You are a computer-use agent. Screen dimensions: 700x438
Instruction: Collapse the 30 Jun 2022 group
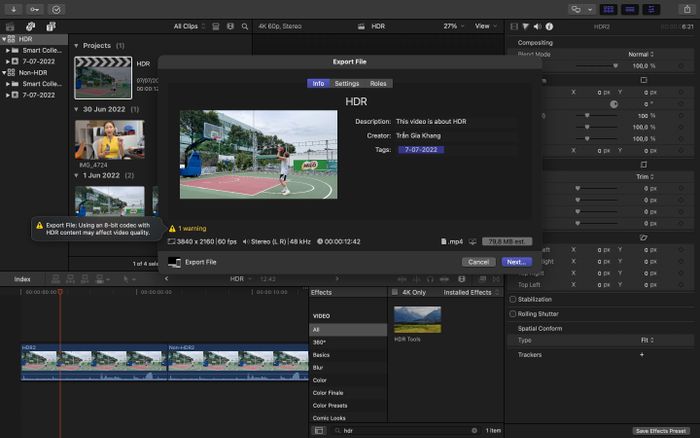coord(76,109)
